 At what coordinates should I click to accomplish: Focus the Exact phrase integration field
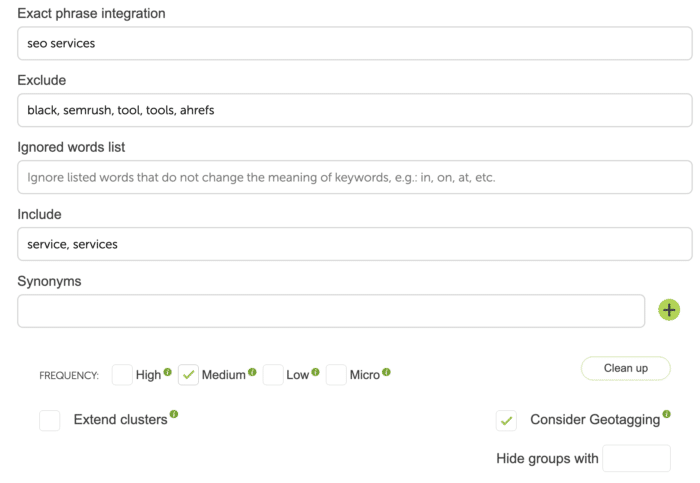tap(355, 43)
